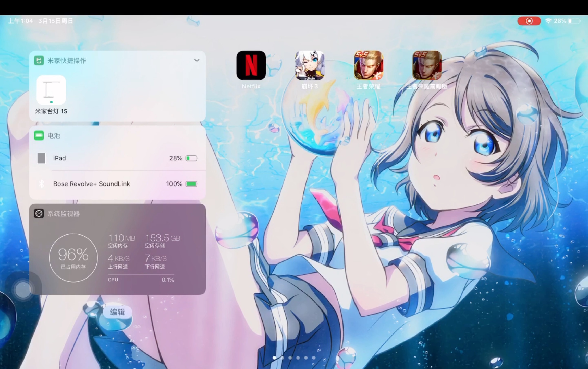
Task: Open the Netflix app
Action: click(x=251, y=65)
